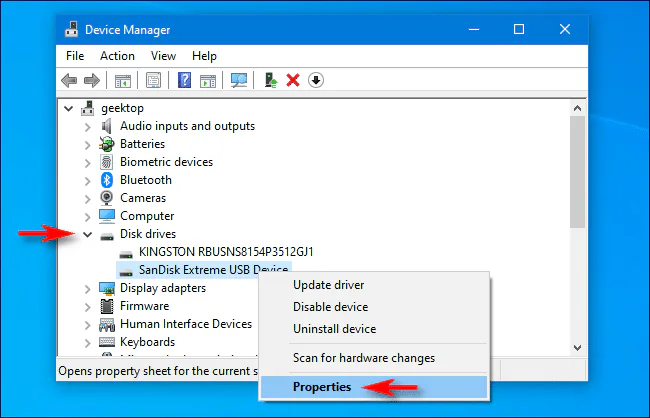The height and width of the screenshot is (418, 650).
Task: Select the Disk drives label
Action: click(x=148, y=234)
